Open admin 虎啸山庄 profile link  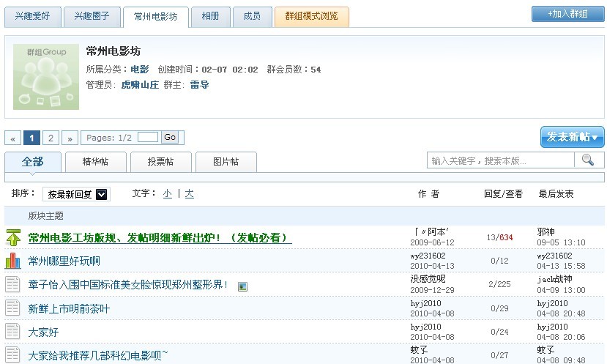[x=140, y=85]
